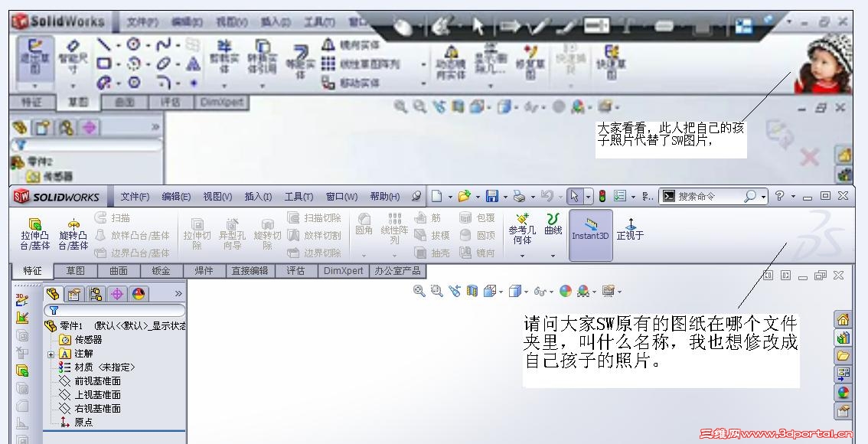Click the tree filter funnel icon in lower panel
Viewport: 868px width, 444px height.
pyautogui.click(x=54, y=311)
